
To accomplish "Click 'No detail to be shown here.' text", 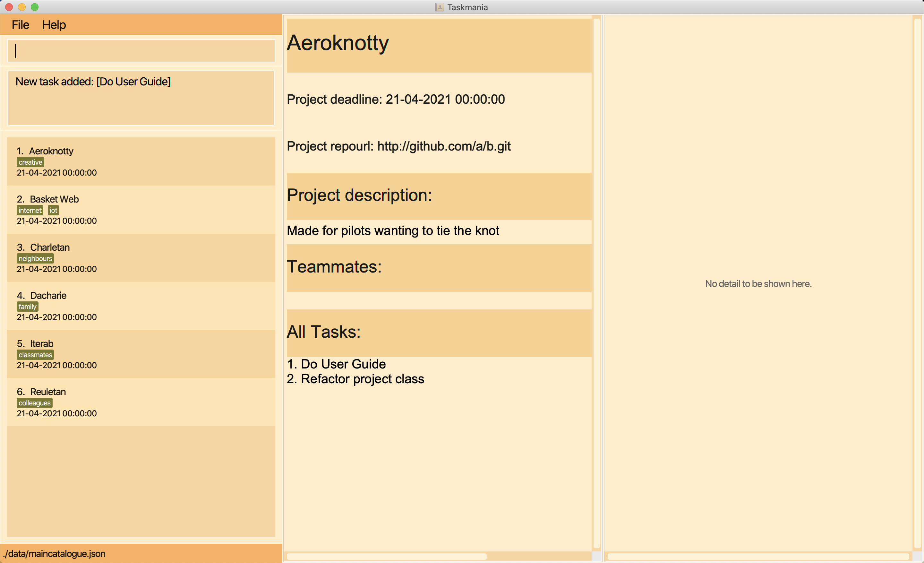I will 758,283.
